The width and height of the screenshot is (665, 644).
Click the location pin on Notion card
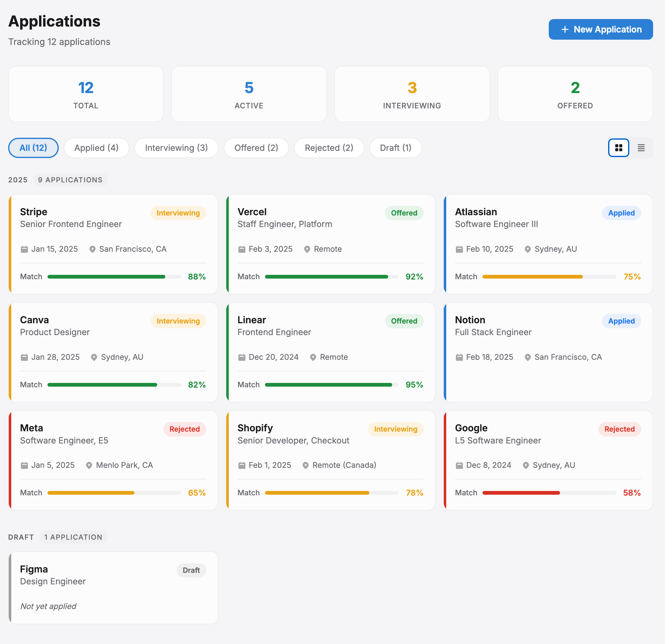pyautogui.click(x=527, y=357)
